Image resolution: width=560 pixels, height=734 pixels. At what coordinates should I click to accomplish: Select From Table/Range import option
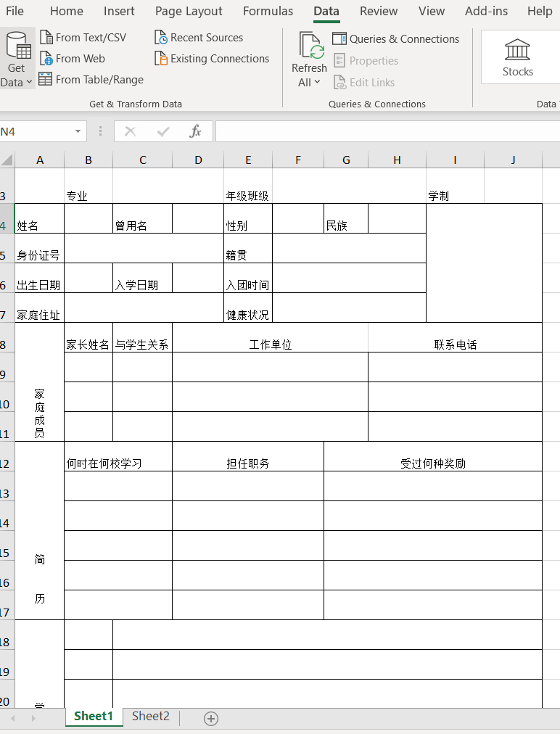91,80
